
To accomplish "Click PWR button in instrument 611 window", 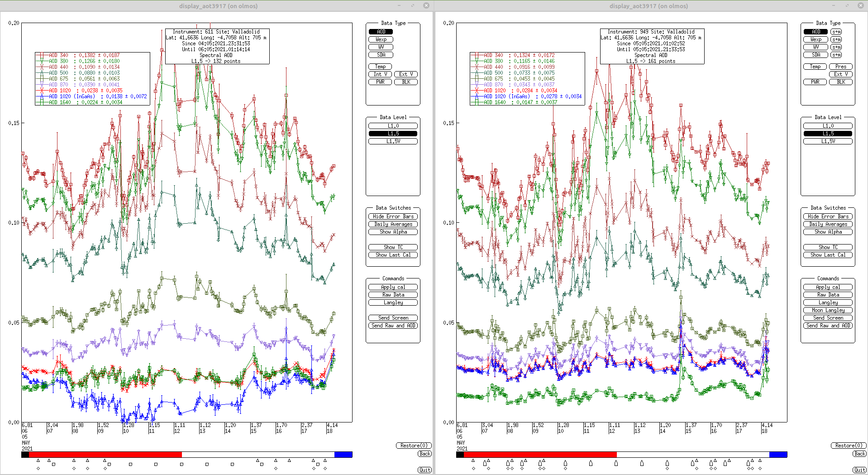I will point(380,82).
